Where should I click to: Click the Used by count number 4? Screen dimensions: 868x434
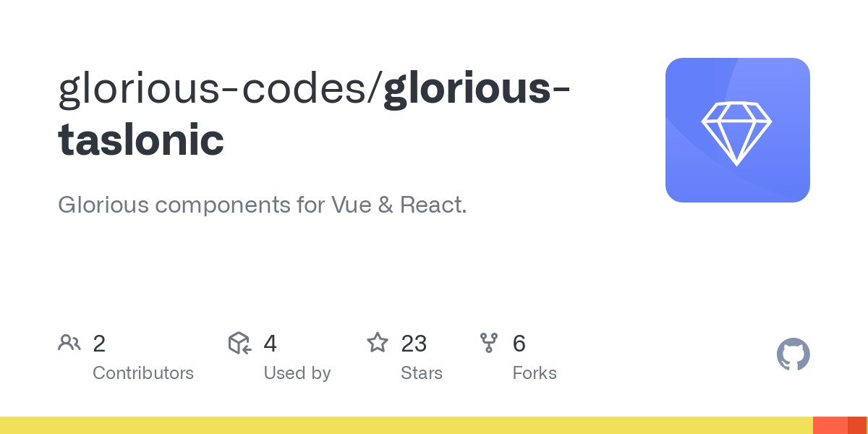click(x=271, y=344)
